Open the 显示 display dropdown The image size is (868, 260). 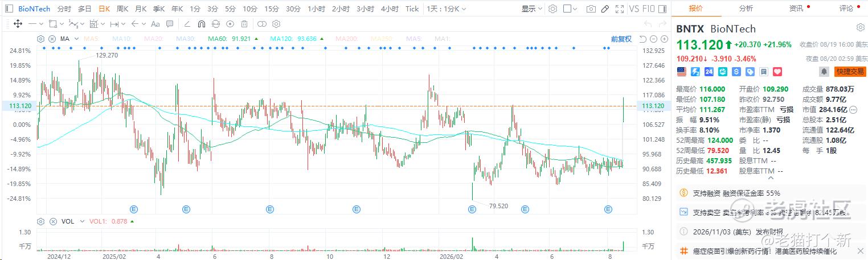pyautogui.click(x=533, y=9)
